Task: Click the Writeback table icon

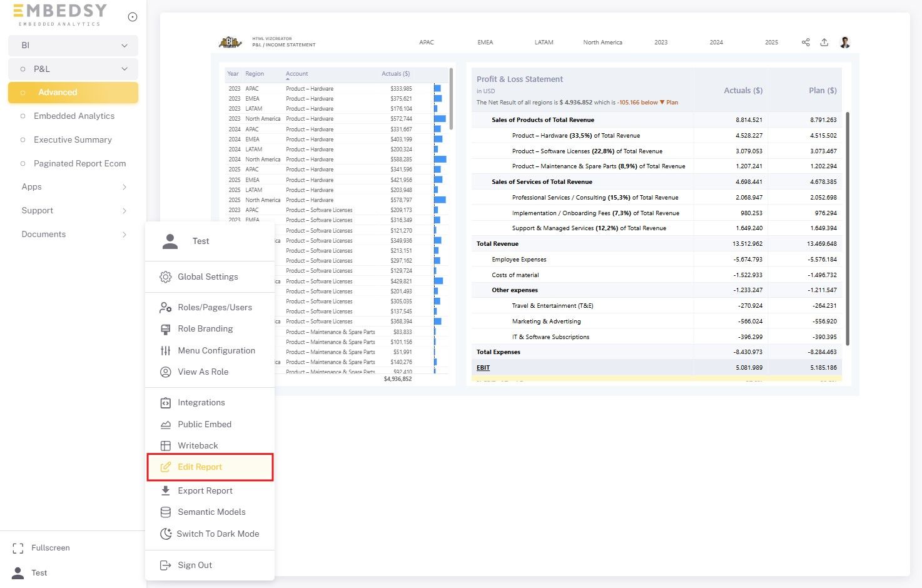Action: click(x=166, y=446)
